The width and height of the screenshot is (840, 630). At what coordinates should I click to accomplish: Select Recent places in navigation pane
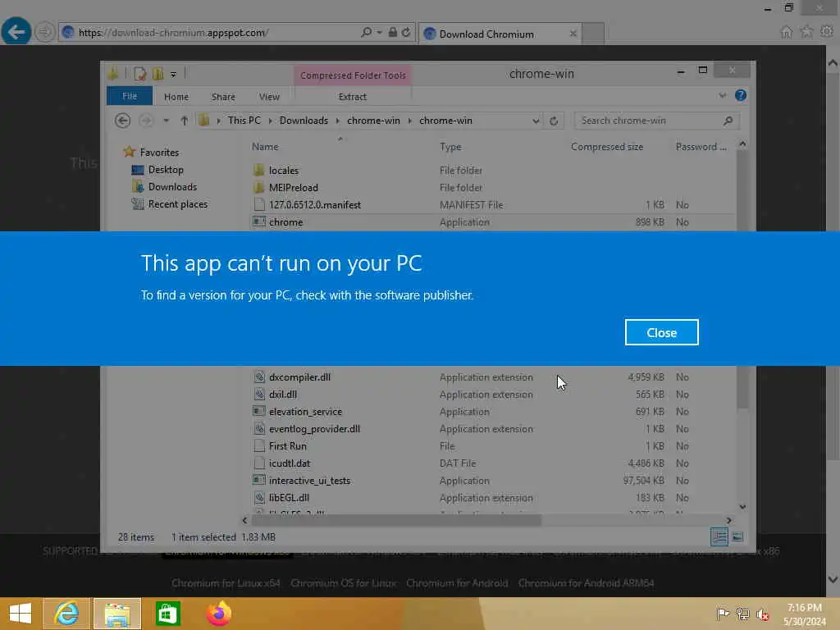pyautogui.click(x=177, y=204)
